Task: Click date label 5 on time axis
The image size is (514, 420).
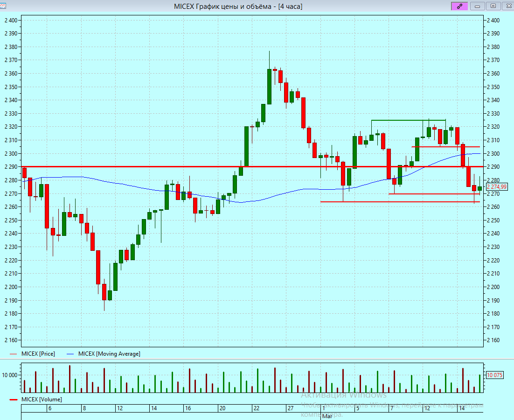Action: pyautogui.click(x=358, y=408)
